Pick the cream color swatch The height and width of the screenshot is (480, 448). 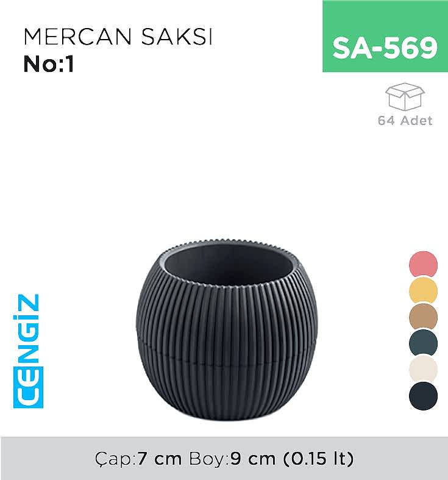coord(423,368)
